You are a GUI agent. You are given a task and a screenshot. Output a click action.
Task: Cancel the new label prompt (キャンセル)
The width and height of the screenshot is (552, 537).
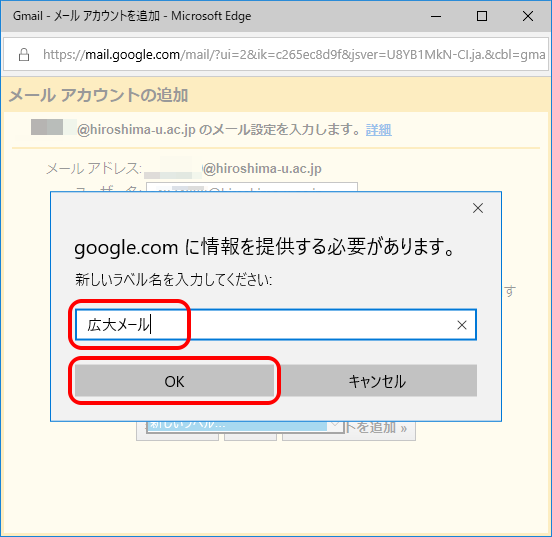[x=377, y=381]
